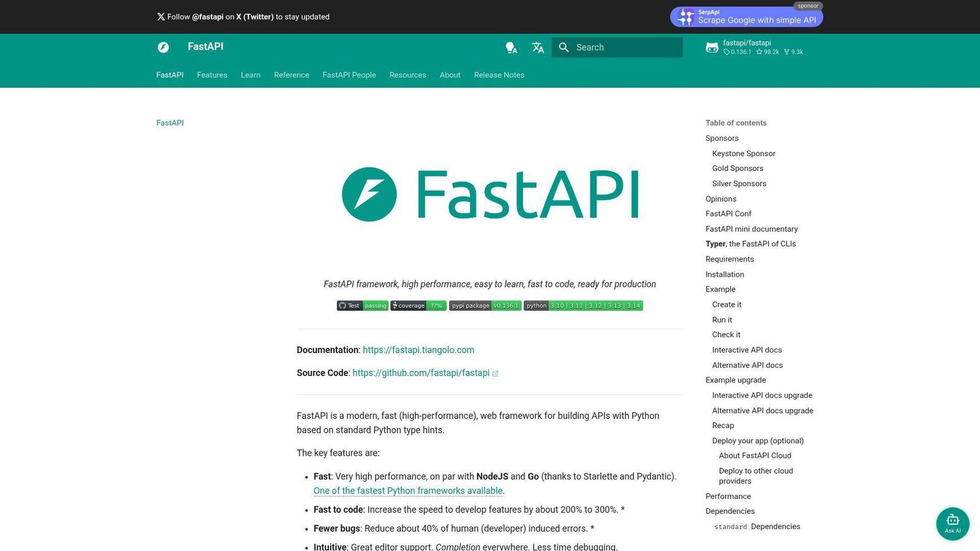Jump to Keystone Sponsor section

pyautogui.click(x=744, y=154)
